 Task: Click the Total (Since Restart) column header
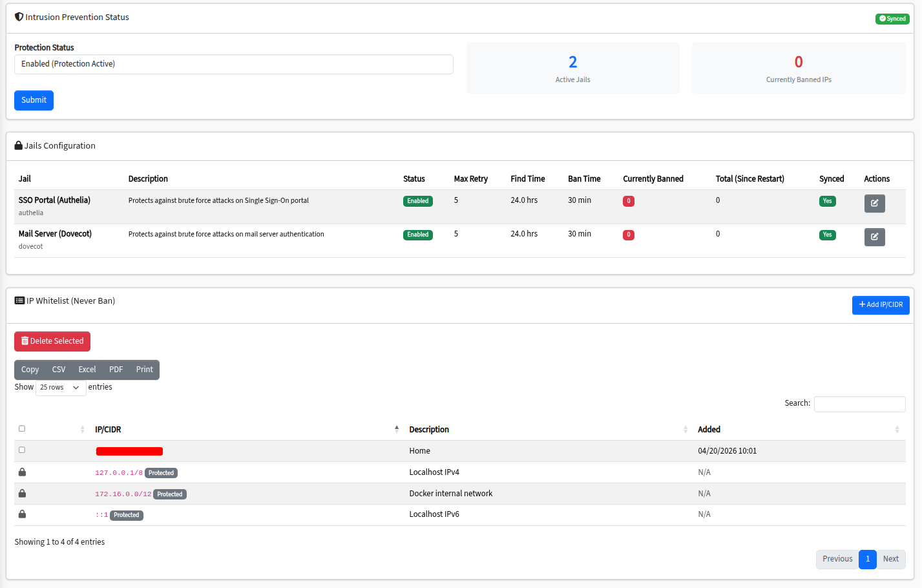(x=749, y=179)
